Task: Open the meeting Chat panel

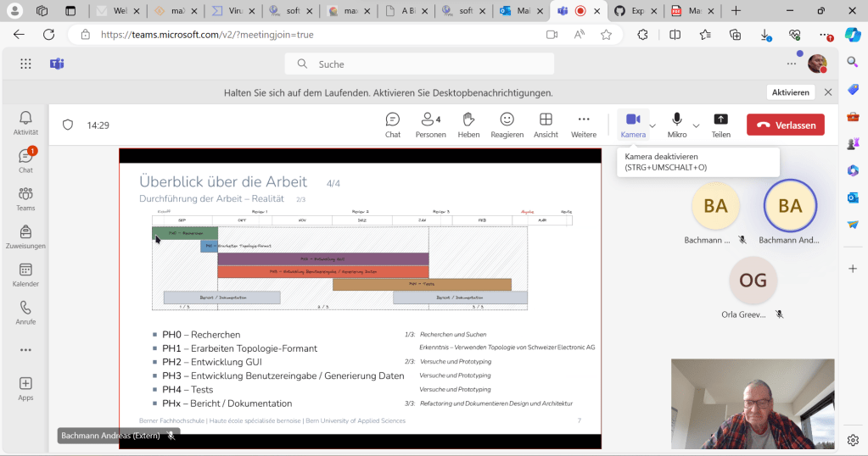Action: pyautogui.click(x=392, y=125)
